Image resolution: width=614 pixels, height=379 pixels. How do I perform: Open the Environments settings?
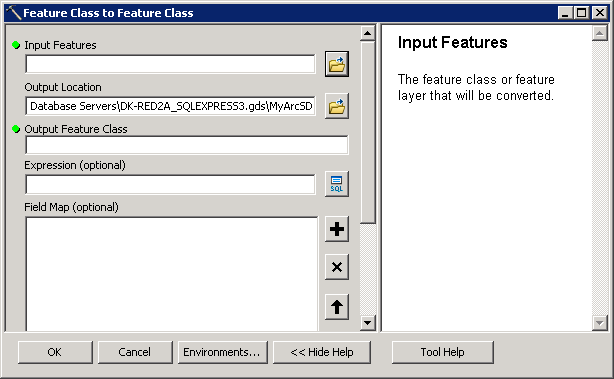pos(223,352)
